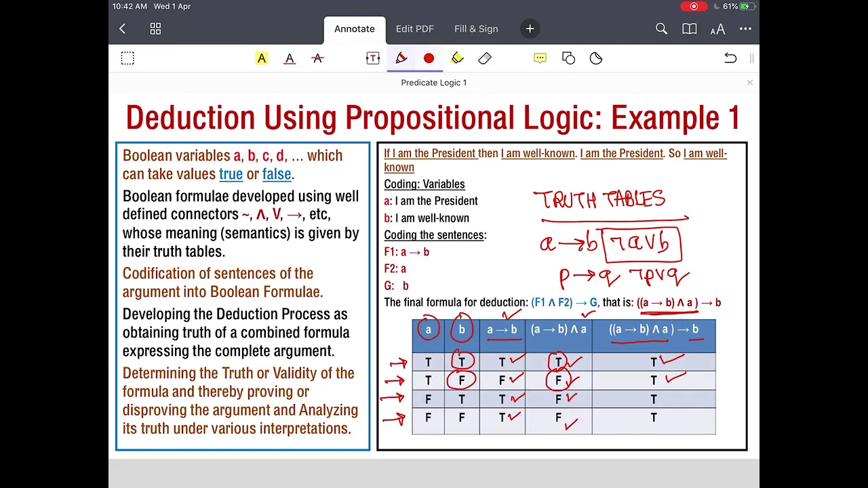The image size is (868, 488).
Task: Select the eraser tool
Action: coord(485,58)
